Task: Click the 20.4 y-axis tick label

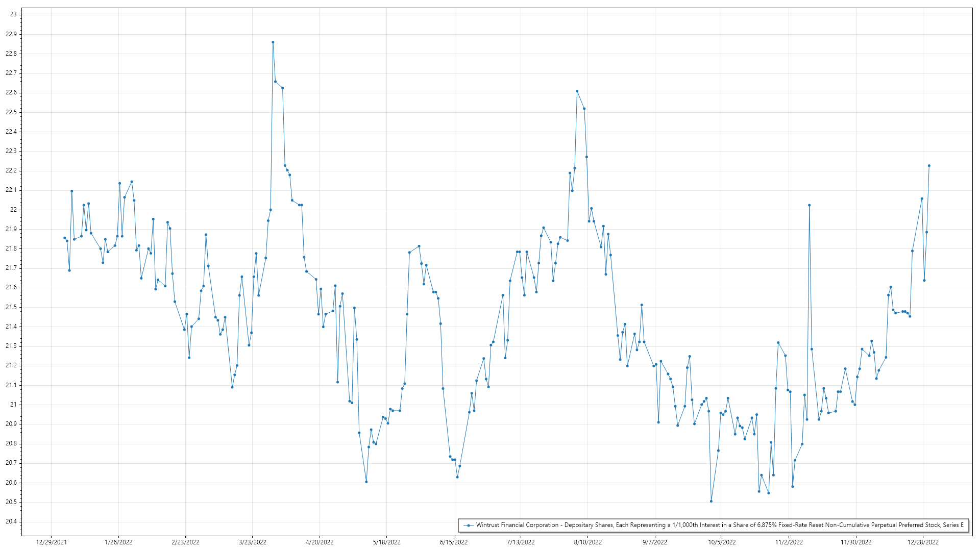Action: click(11, 521)
